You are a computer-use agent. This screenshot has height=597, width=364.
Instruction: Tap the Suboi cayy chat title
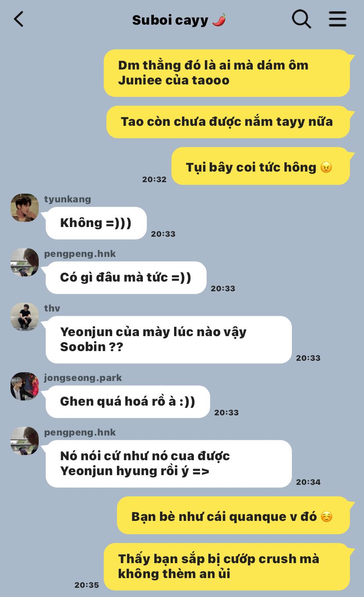point(179,20)
